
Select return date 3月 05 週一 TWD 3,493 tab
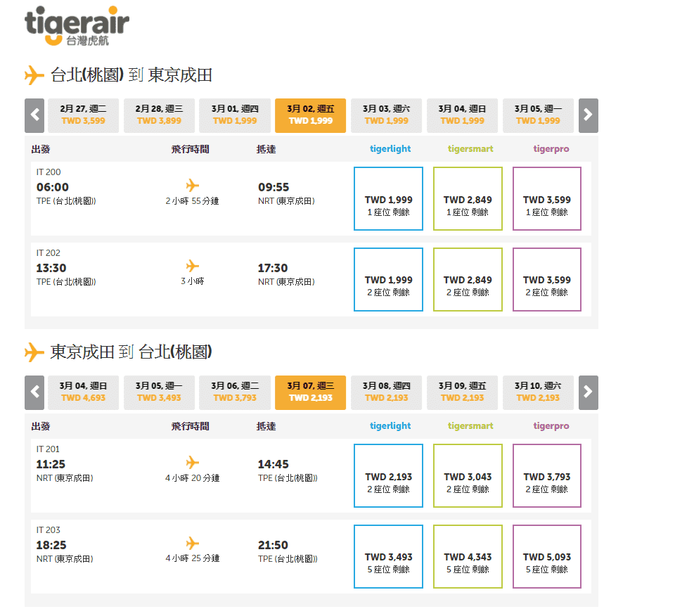tap(160, 392)
